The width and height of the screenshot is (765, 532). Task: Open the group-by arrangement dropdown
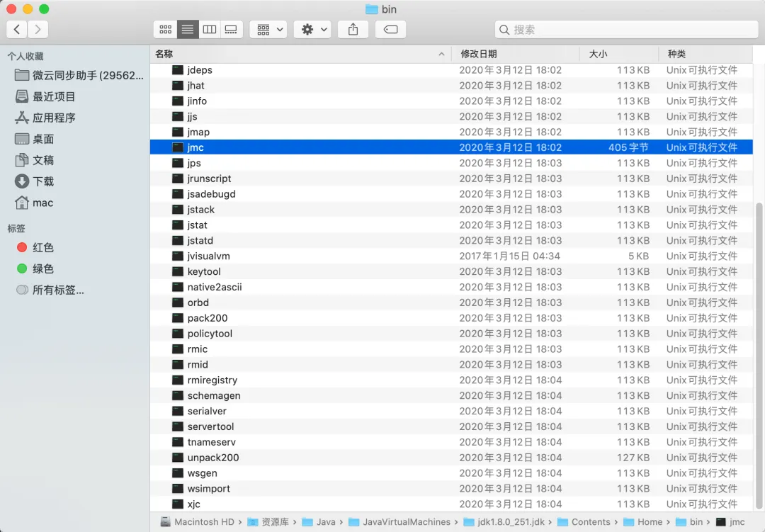[268, 30]
